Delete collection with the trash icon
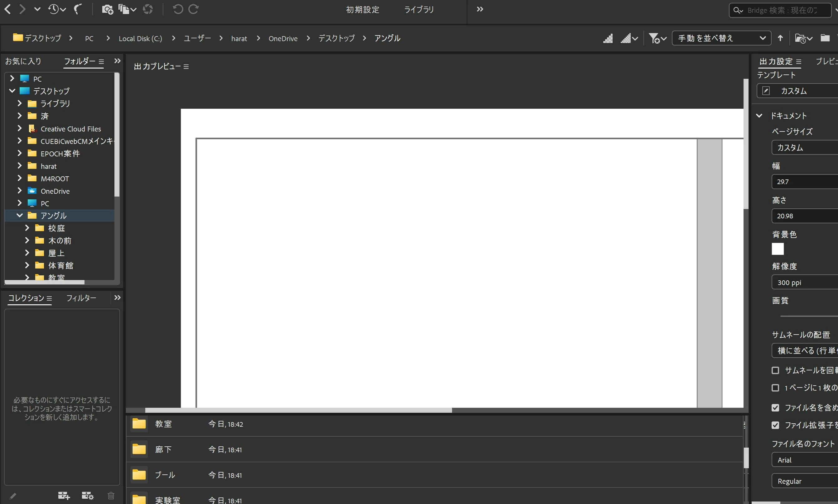838x504 pixels. [x=111, y=496]
